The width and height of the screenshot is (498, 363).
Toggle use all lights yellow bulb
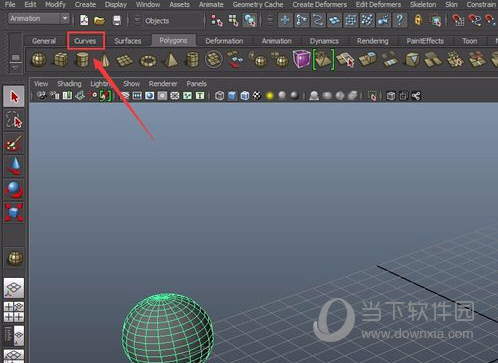[x=270, y=96]
